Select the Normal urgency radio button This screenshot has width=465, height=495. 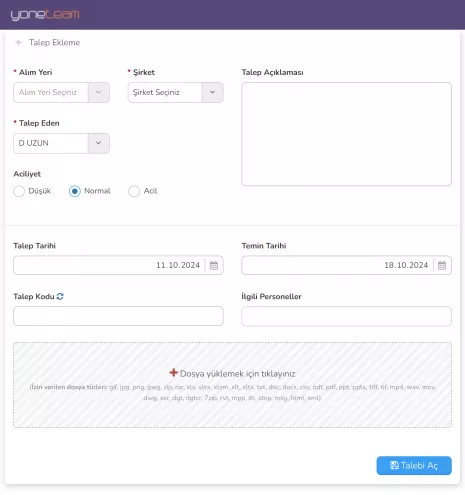(75, 191)
